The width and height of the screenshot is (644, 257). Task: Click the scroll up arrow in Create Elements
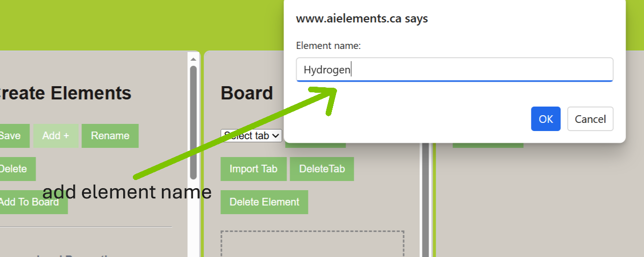[x=193, y=59]
